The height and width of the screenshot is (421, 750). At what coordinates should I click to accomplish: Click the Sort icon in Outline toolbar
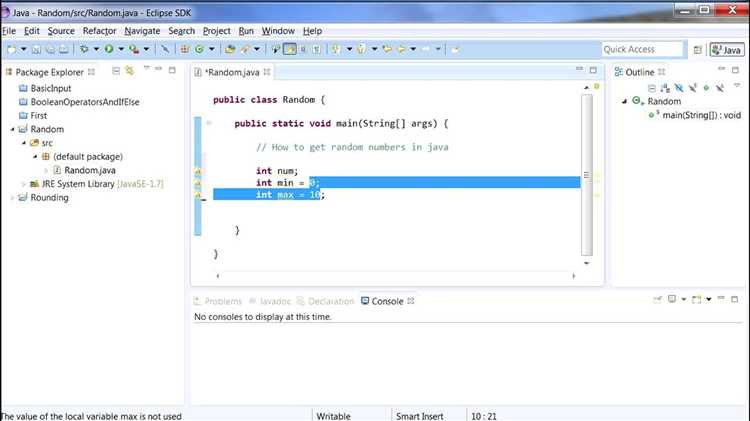(665, 88)
